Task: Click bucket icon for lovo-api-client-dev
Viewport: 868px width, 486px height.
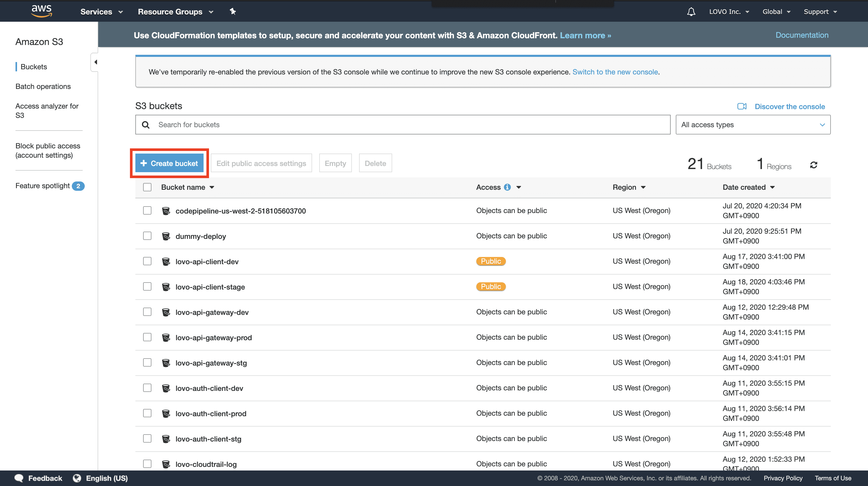Action: 166,261
